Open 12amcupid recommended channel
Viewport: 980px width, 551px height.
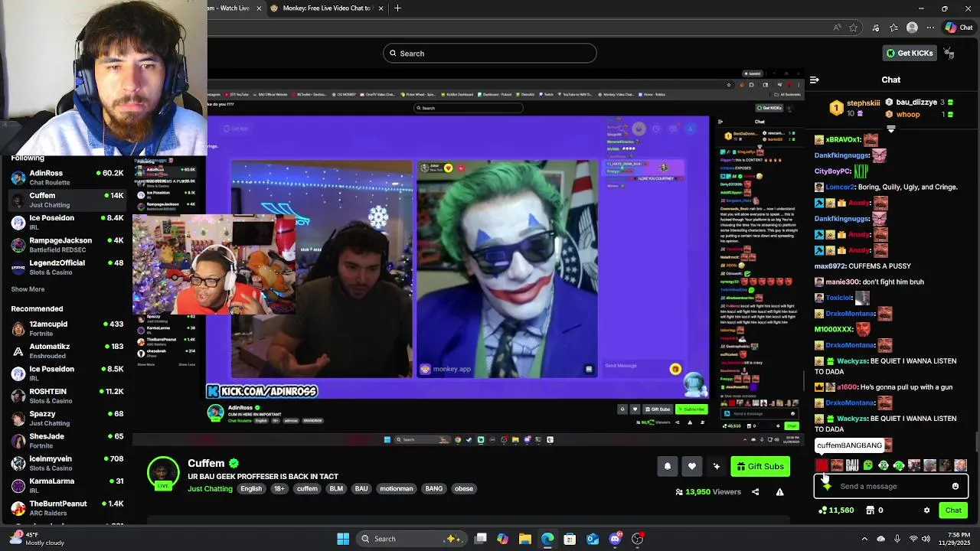pyautogui.click(x=67, y=328)
